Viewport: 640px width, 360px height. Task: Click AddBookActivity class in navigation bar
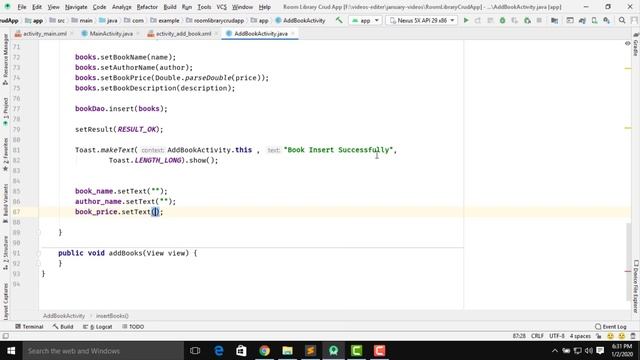tap(300, 20)
